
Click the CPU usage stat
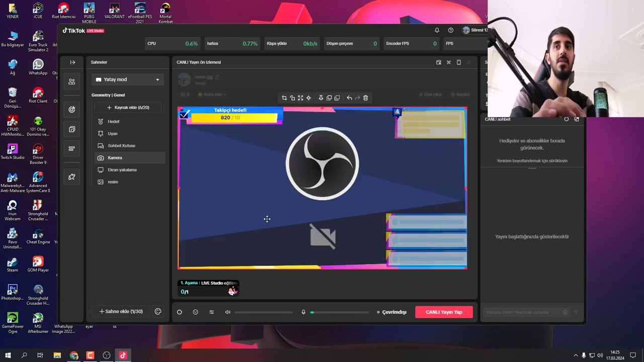pos(172,44)
